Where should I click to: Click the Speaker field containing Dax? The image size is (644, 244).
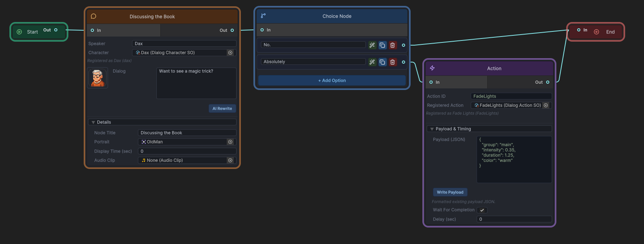(x=184, y=44)
